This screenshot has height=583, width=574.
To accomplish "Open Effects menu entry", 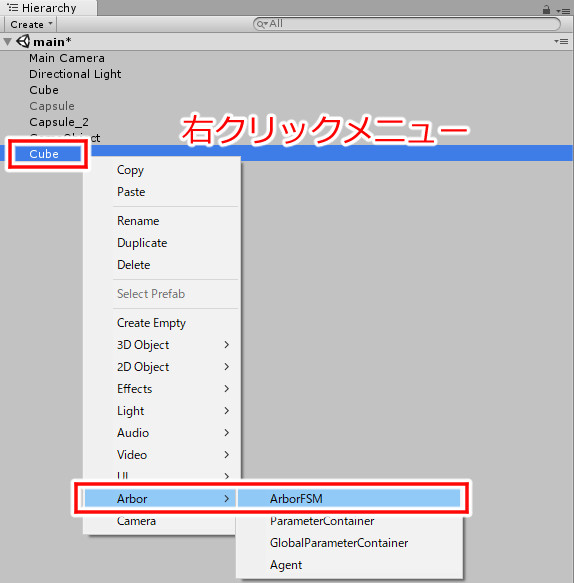I will [162, 389].
